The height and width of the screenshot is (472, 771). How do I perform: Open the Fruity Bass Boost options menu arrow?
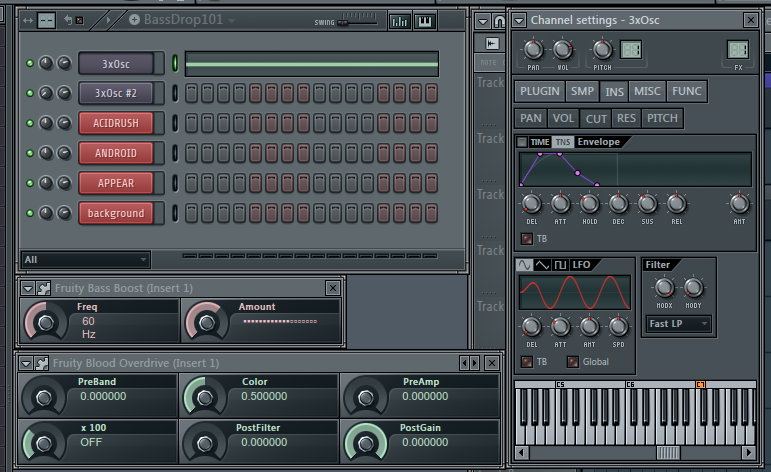28,288
